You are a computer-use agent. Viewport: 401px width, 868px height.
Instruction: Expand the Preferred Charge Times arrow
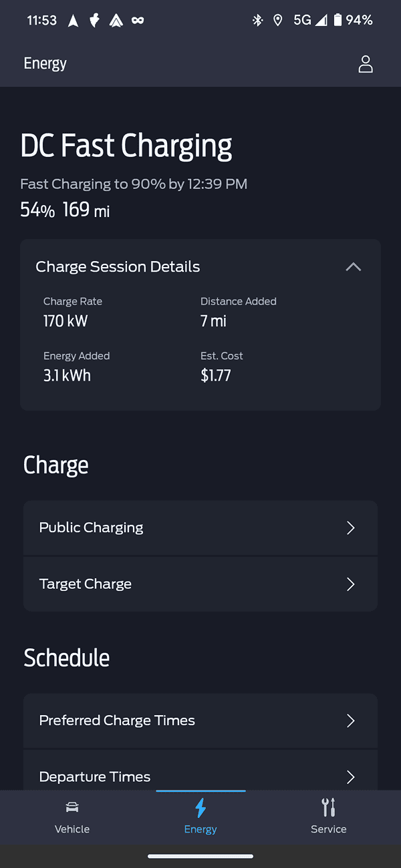[351, 721]
